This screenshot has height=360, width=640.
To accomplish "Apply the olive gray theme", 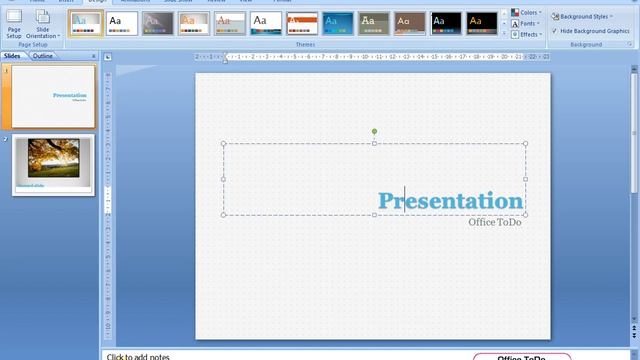I will 373,24.
